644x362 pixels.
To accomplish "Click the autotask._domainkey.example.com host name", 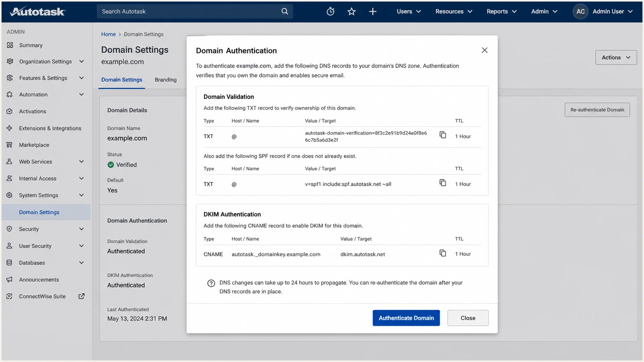I will coord(276,254).
